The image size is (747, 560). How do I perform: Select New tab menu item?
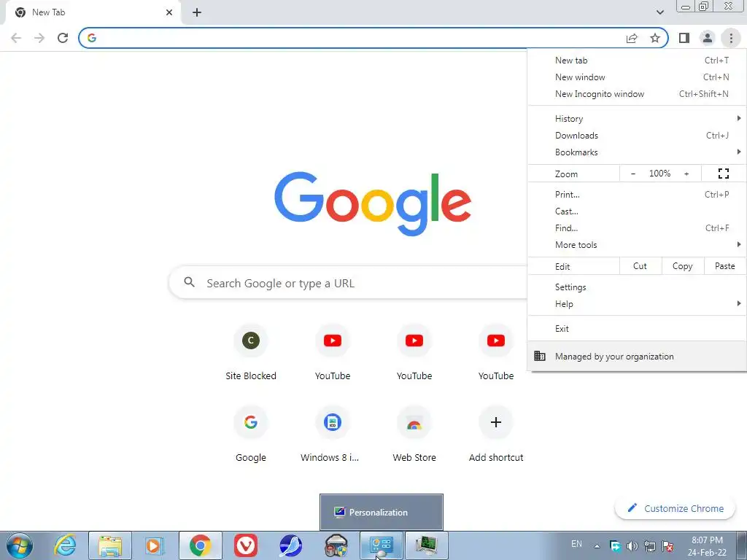pyautogui.click(x=636, y=61)
